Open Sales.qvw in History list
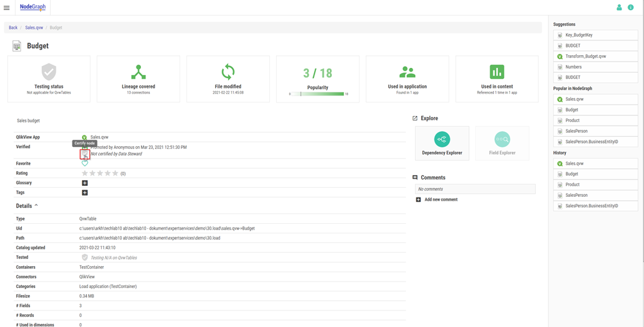The image size is (644, 327). [x=595, y=163]
